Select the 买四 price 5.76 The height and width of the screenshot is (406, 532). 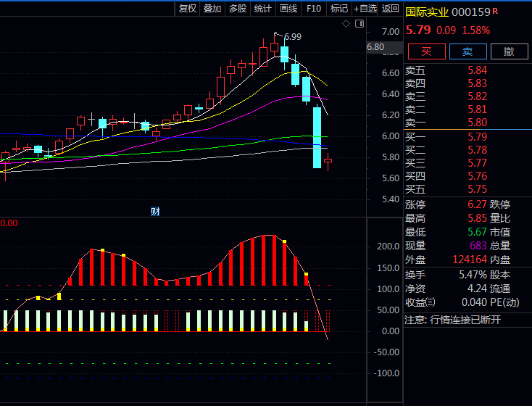click(478, 176)
